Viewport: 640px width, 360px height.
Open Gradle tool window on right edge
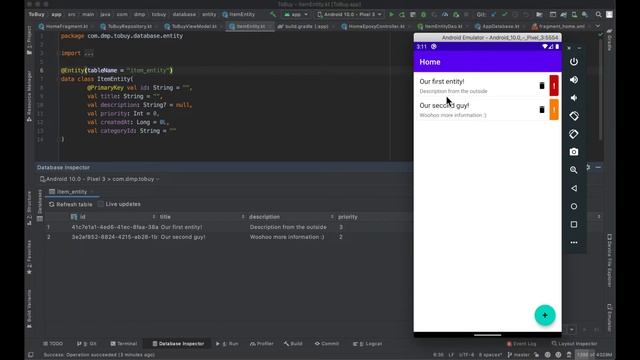[x=609, y=41]
